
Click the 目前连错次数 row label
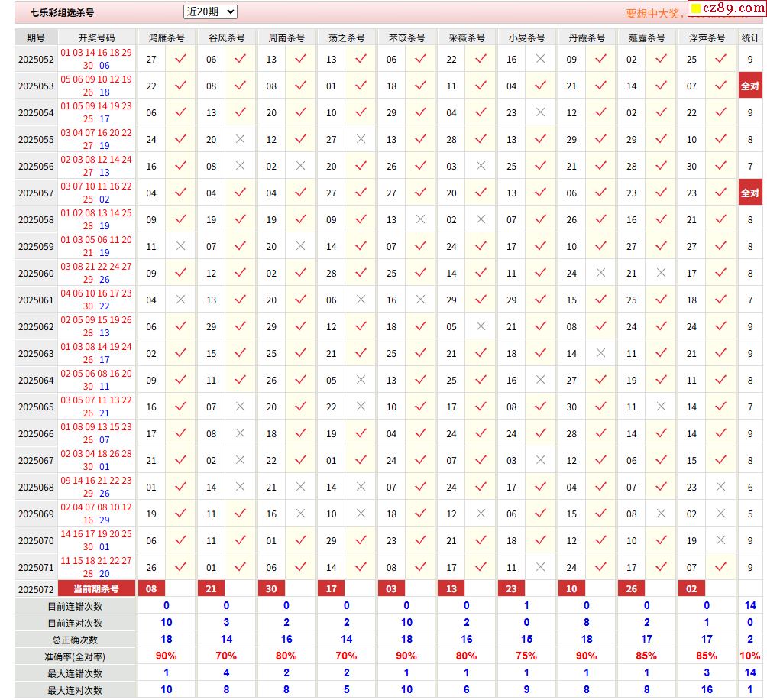tap(75, 607)
